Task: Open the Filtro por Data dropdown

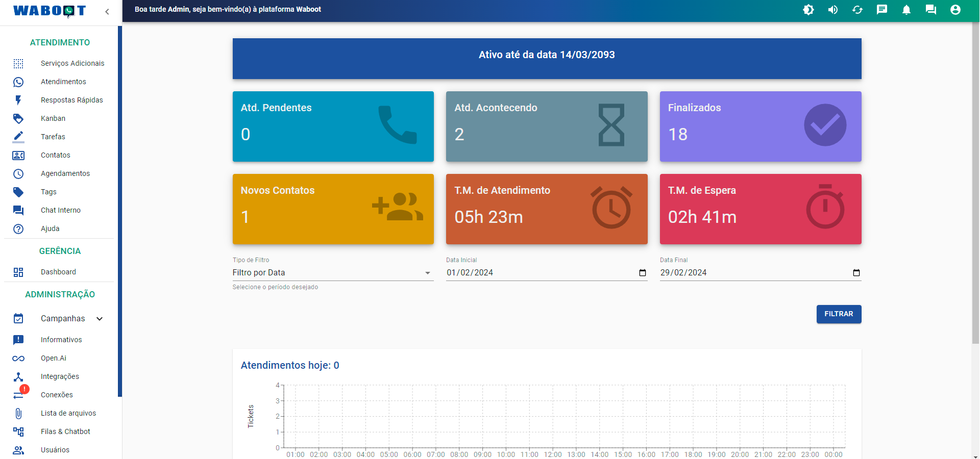Action: point(333,273)
